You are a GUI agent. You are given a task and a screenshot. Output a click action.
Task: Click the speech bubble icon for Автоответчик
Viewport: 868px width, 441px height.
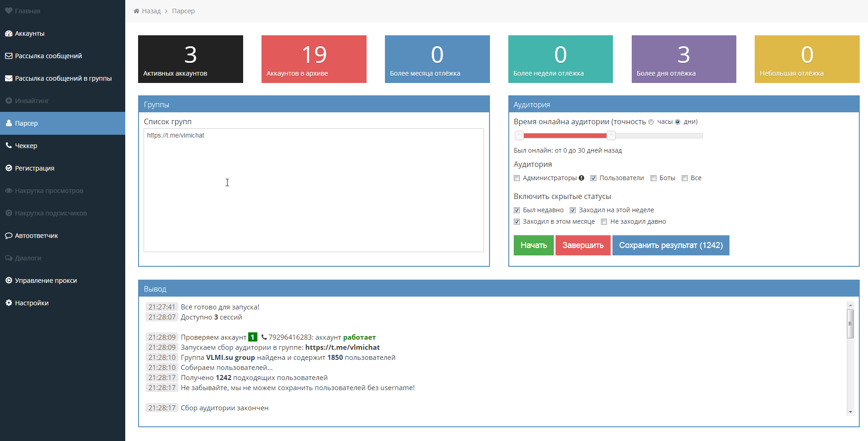point(9,236)
